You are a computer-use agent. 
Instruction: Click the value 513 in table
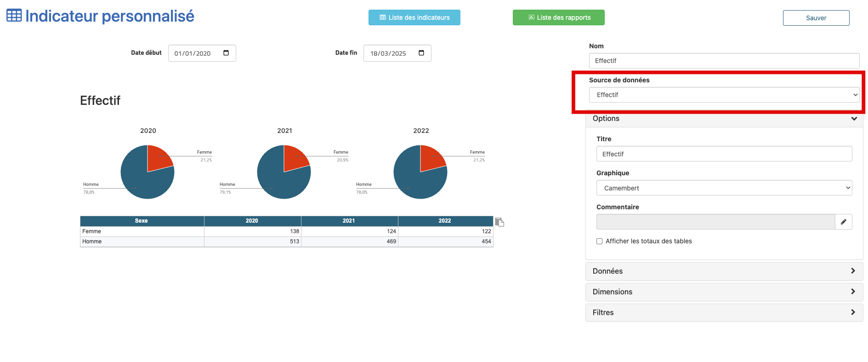point(295,241)
